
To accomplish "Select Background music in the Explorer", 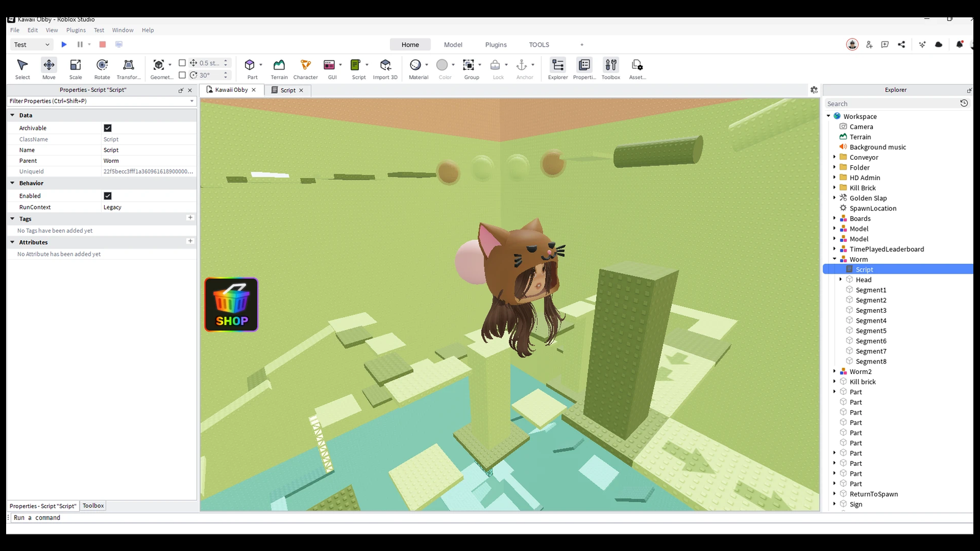I will (877, 147).
